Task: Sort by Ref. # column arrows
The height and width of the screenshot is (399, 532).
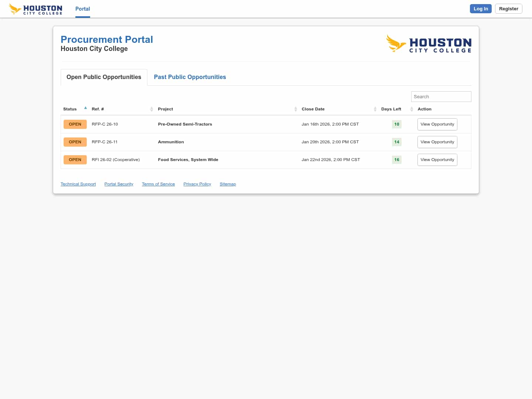Action: [151, 109]
